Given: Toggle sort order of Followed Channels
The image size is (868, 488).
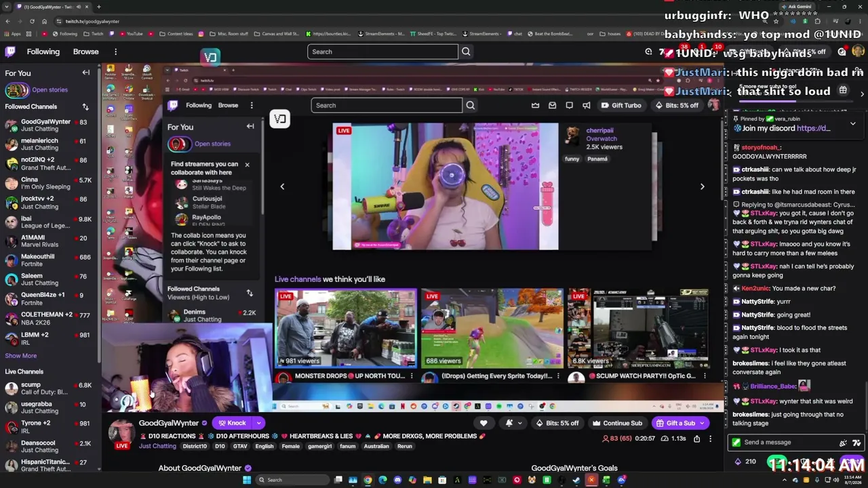Looking at the screenshot, I should (85, 106).
